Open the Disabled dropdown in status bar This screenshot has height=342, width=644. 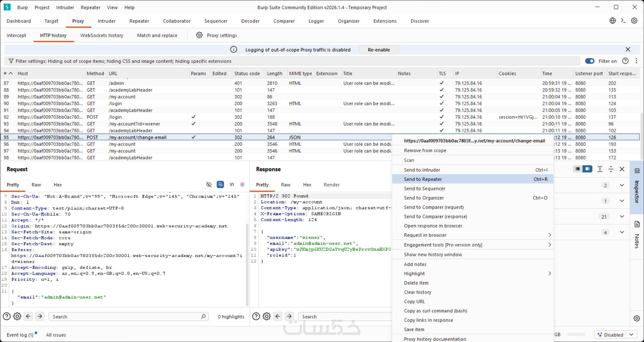631,335
